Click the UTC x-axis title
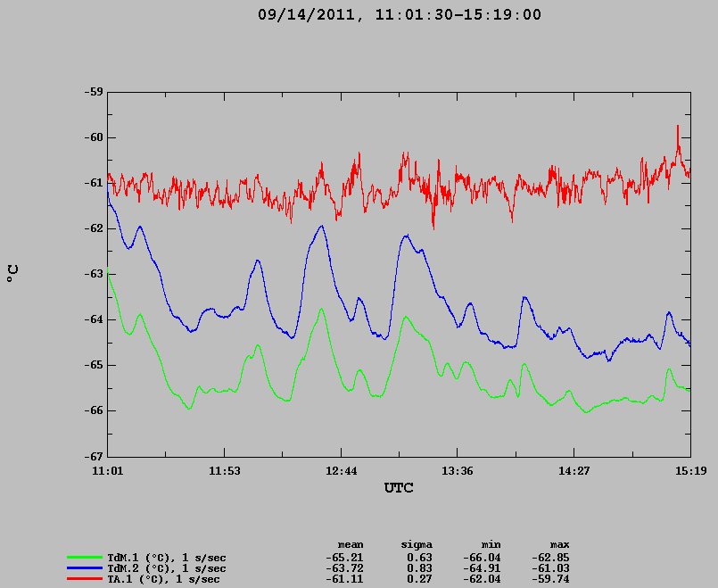The width and height of the screenshot is (718, 588). tap(399, 488)
